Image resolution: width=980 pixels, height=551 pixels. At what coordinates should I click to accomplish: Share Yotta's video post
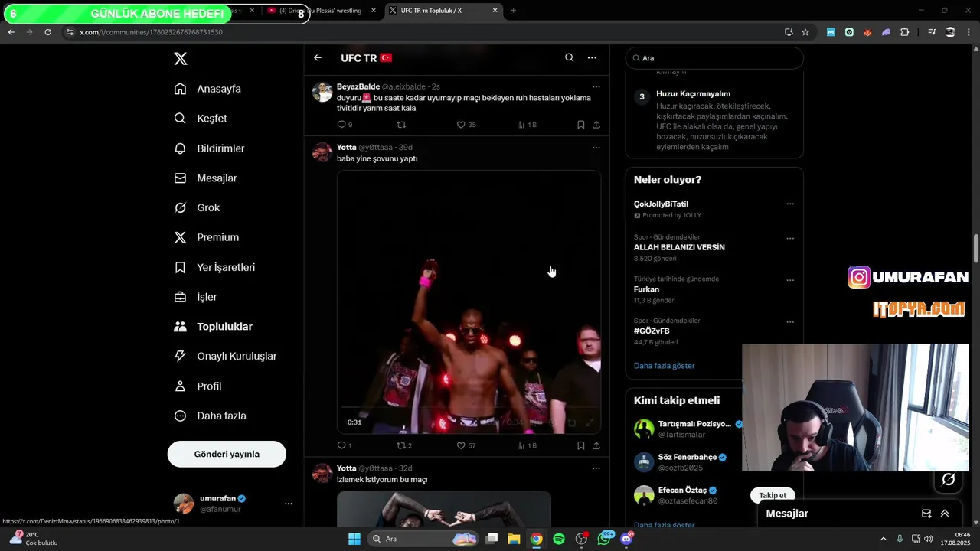point(596,445)
